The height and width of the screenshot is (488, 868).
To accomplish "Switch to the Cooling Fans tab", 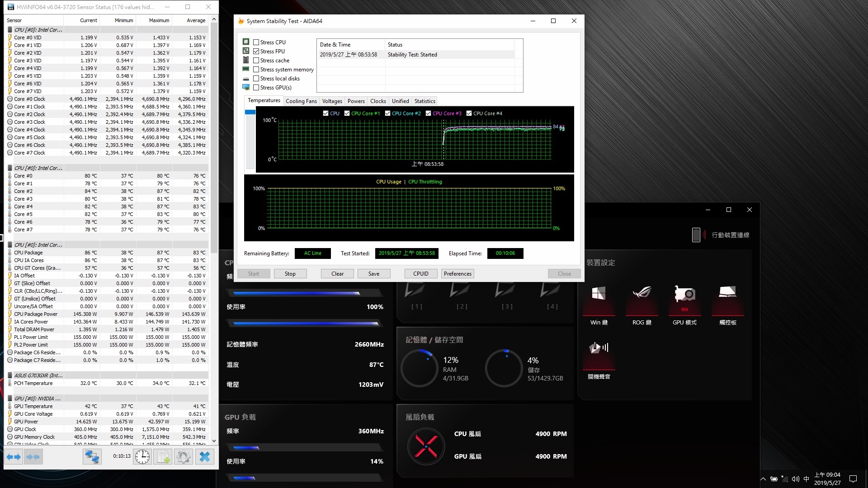I will (x=301, y=101).
